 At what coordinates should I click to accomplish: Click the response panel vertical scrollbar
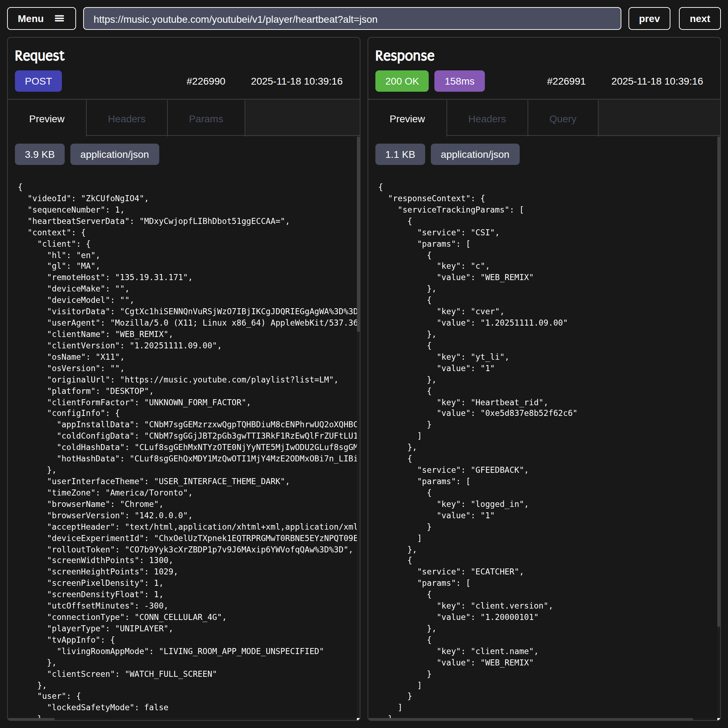click(x=718, y=381)
